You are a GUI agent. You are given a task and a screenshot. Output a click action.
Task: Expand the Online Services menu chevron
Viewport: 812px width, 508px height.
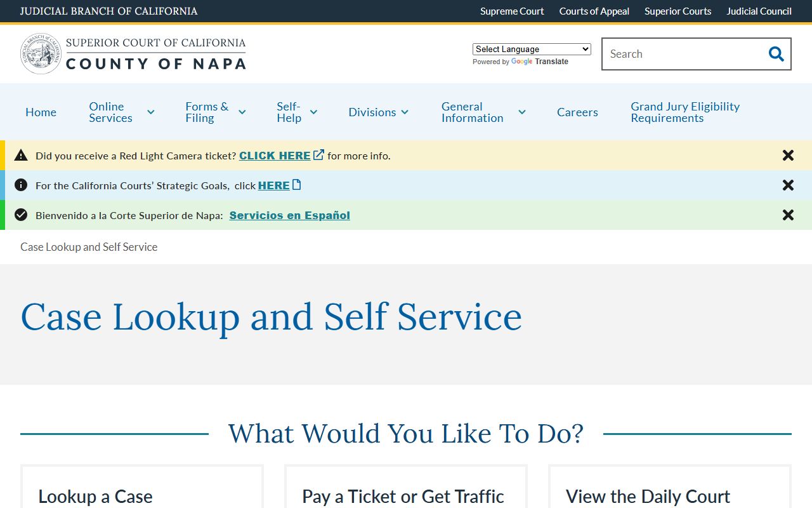point(150,112)
